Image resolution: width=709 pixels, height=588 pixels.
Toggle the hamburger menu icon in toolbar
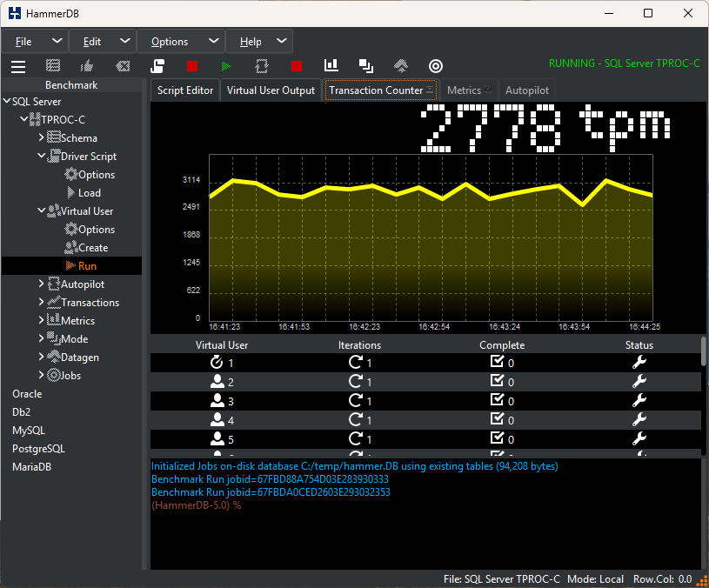[x=18, y=66]
